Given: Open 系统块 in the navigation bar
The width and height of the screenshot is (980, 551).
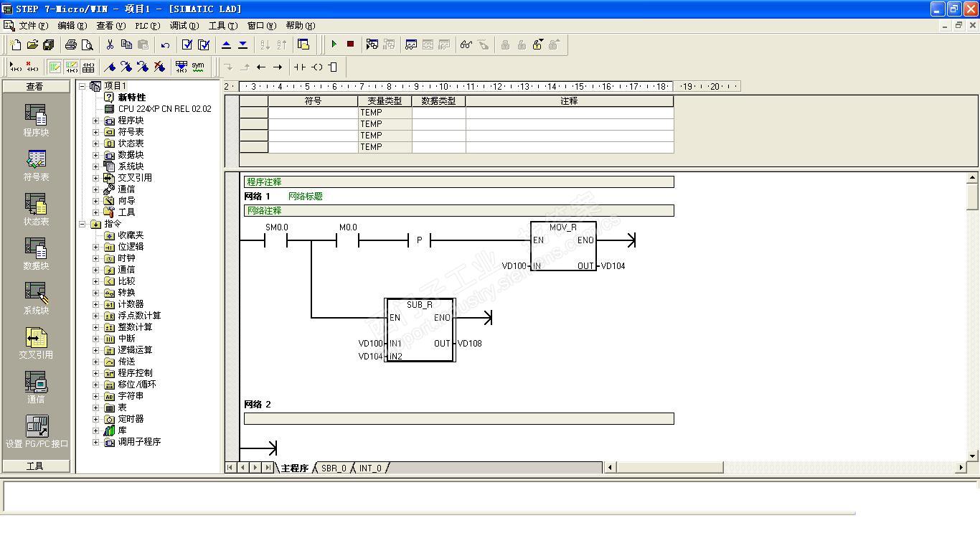Looking at the screenshot, I should pos(36,298).
